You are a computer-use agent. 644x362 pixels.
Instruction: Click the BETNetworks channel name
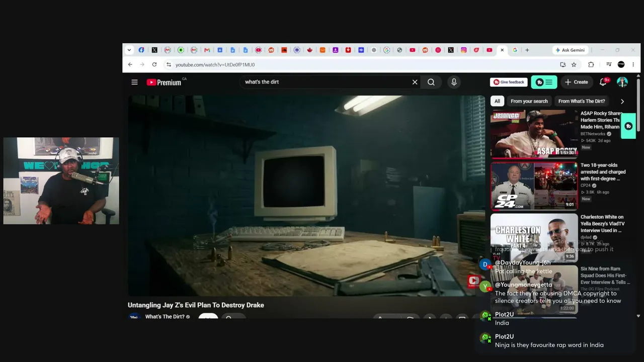pyautogui.click(x=593, y=134)
